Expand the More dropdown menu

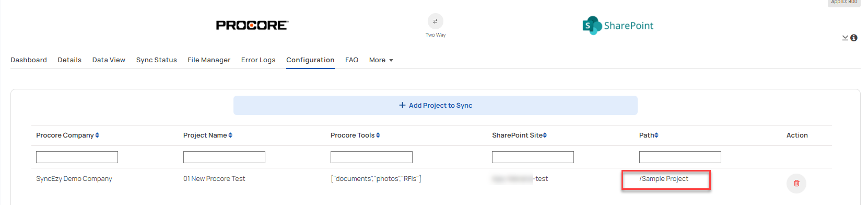tap(381, 60)
